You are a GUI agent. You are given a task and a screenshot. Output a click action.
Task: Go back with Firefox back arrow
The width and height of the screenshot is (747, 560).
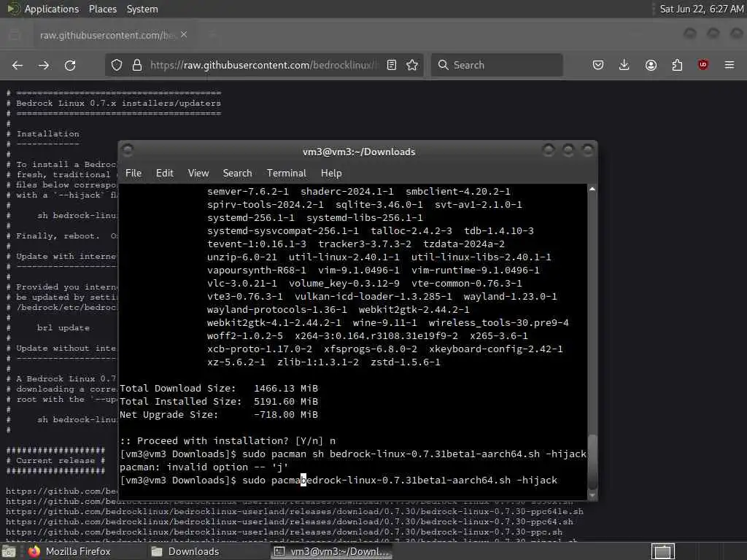tap(18, 65)
